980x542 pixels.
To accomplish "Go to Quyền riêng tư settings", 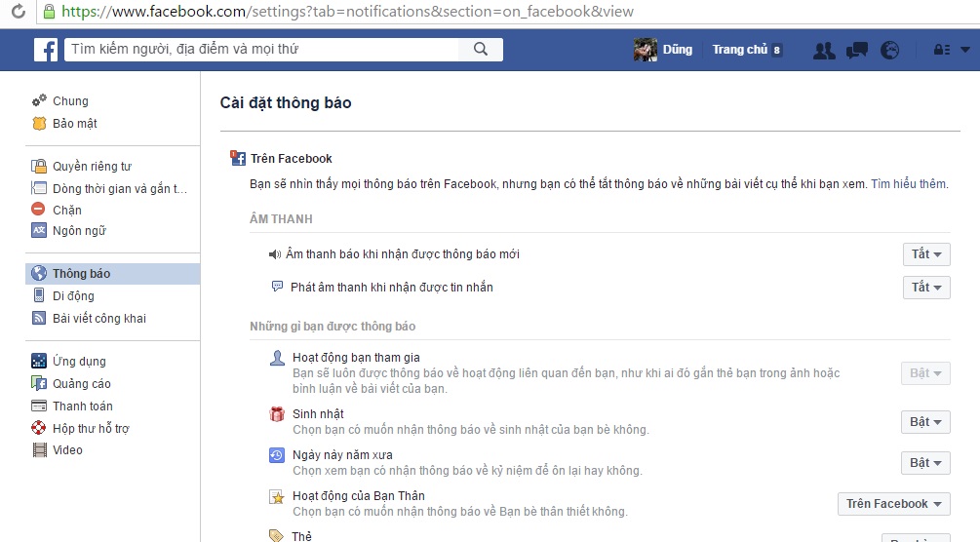I will click(92, 167).
